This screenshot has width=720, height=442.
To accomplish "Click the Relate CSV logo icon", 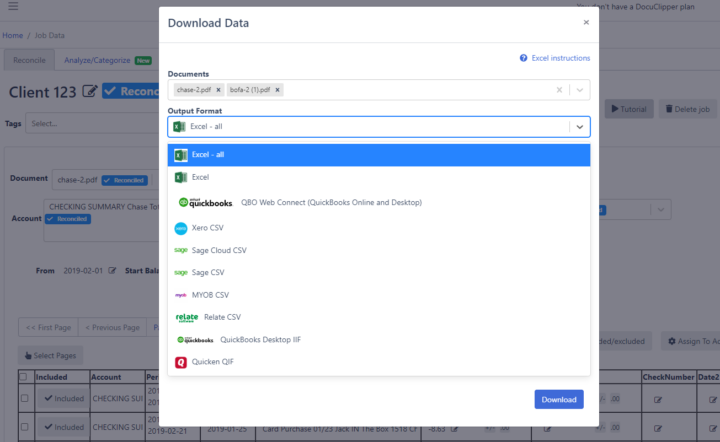I will 186,317.
